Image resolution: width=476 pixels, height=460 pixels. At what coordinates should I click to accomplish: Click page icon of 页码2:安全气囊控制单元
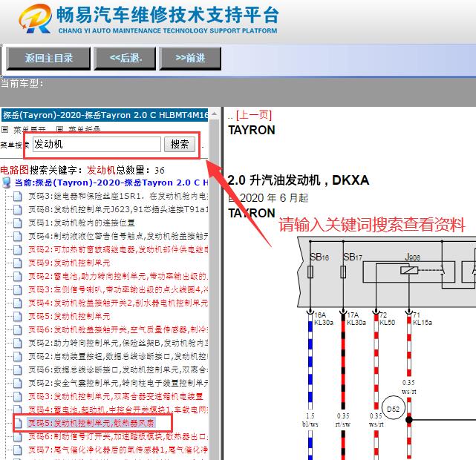(18, 383)
